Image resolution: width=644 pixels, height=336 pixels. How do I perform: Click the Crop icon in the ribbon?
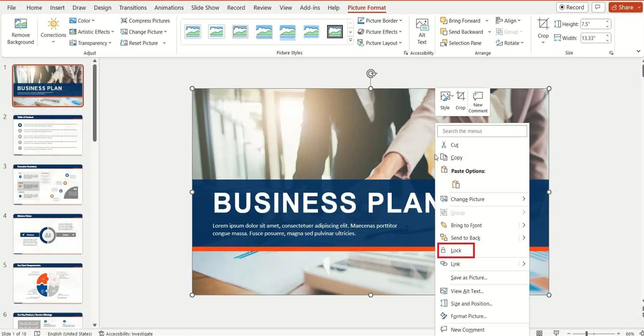coord(543,25)
